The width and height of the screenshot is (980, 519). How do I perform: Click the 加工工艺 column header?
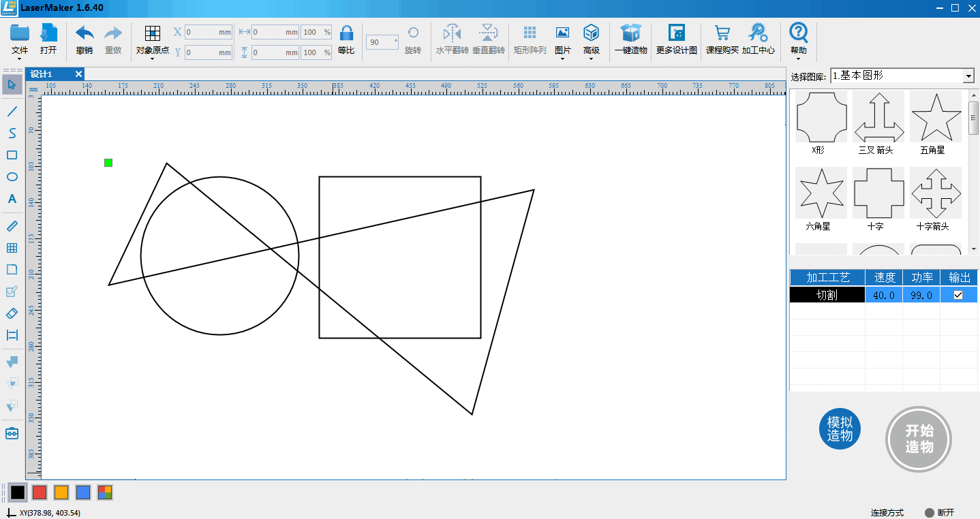(x=827, y=277)
